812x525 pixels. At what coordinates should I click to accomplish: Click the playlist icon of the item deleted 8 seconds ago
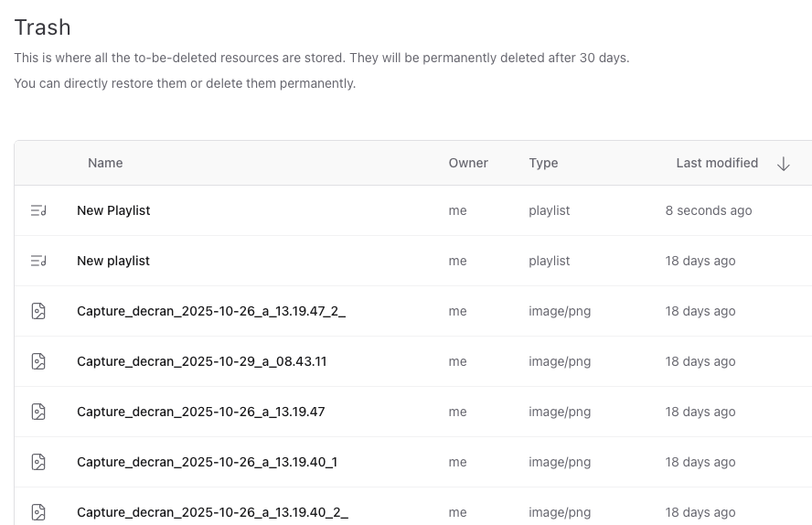pos(38,210)
